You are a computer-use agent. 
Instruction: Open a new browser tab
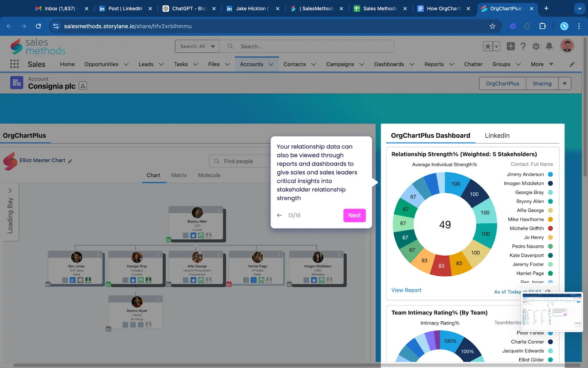tap(546, 8)
